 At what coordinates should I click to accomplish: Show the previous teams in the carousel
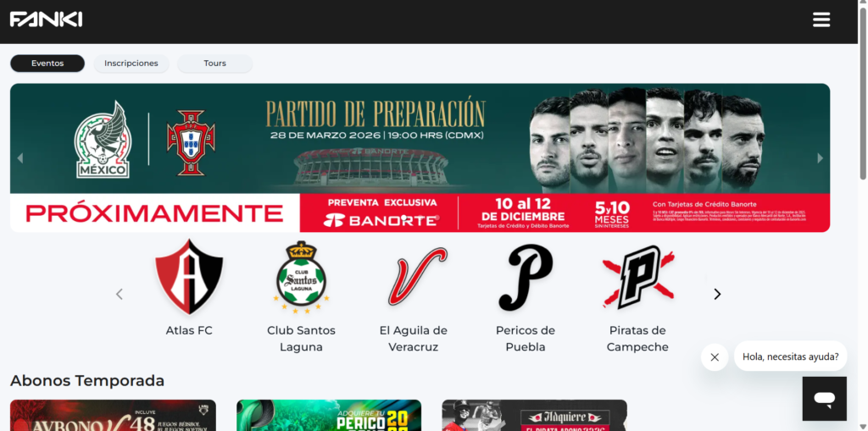pos(119,295)
